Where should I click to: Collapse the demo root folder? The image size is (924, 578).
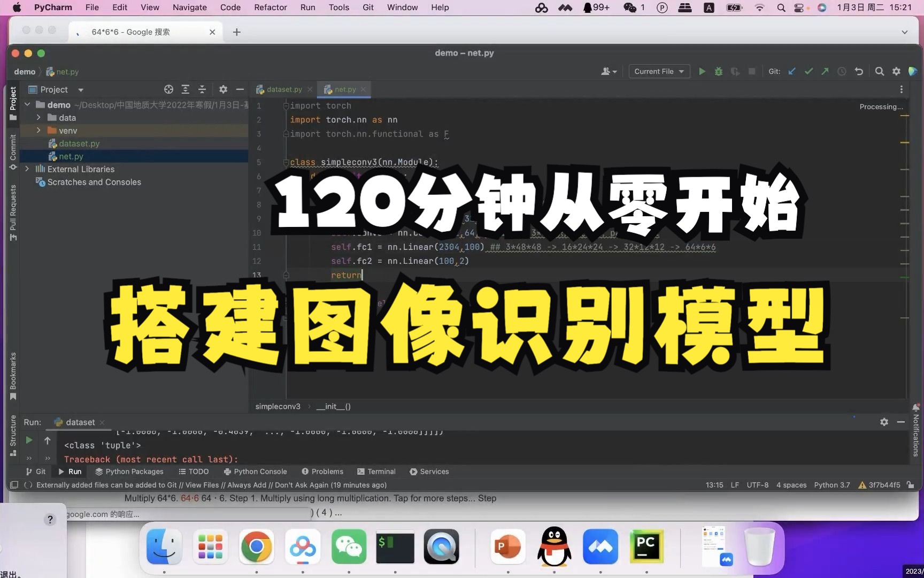point(27,105)
